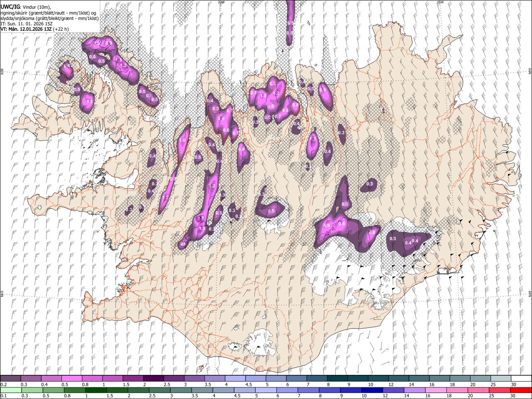532x399 pixels.
Task: Click the '20W' longitude label on the top edge
Action: (x=221, y=2)
